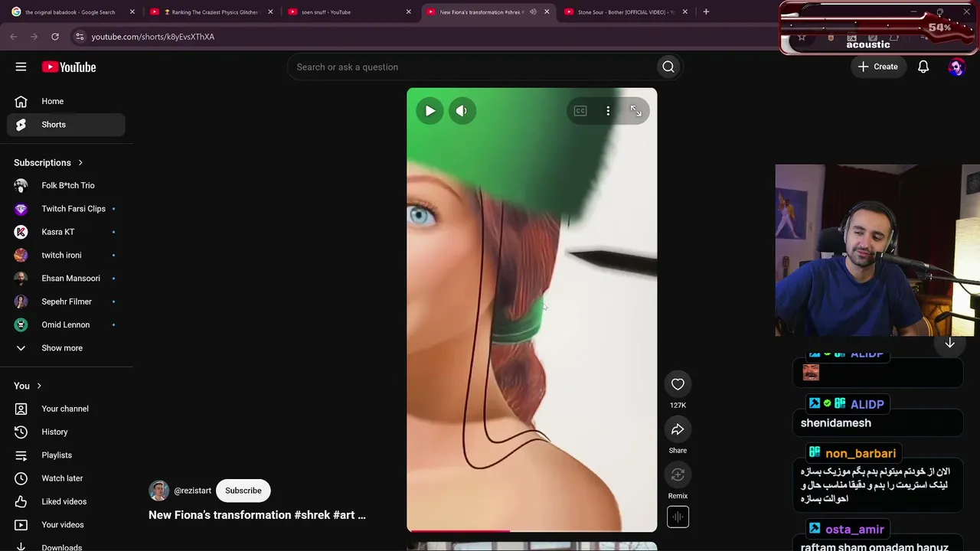
Task: Share this Short
Action: point(678,430)
